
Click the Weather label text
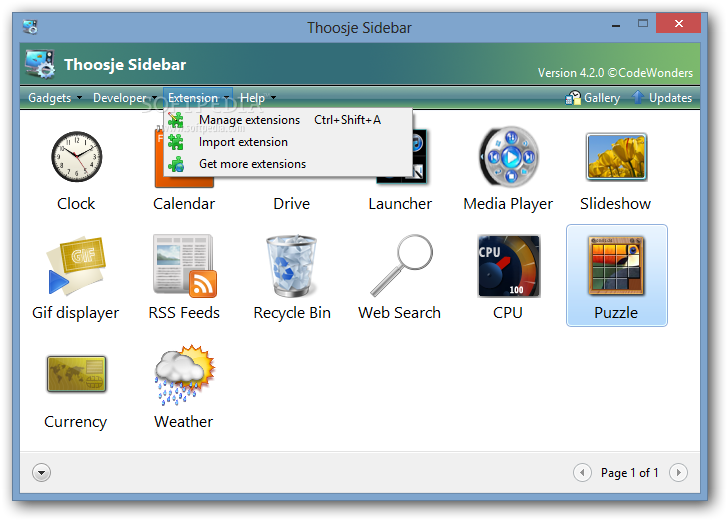184,422
